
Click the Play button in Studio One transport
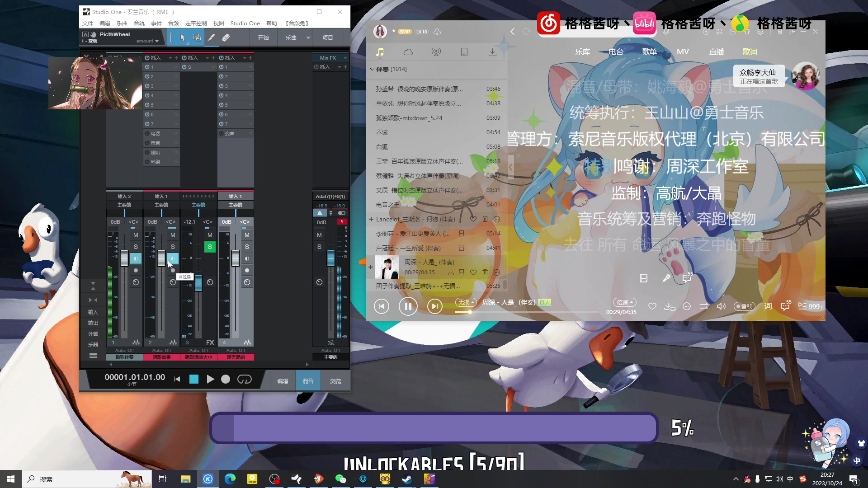(x=210, y=379)
